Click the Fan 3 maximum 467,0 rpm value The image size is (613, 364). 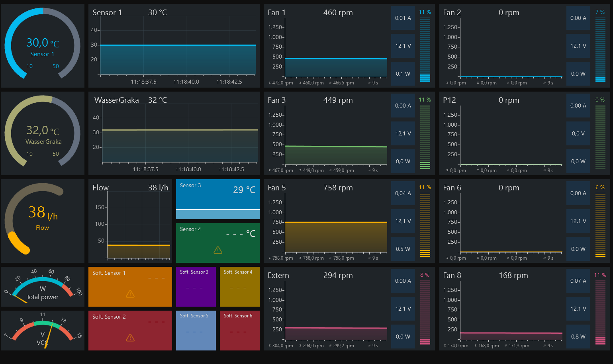(282, 170)
